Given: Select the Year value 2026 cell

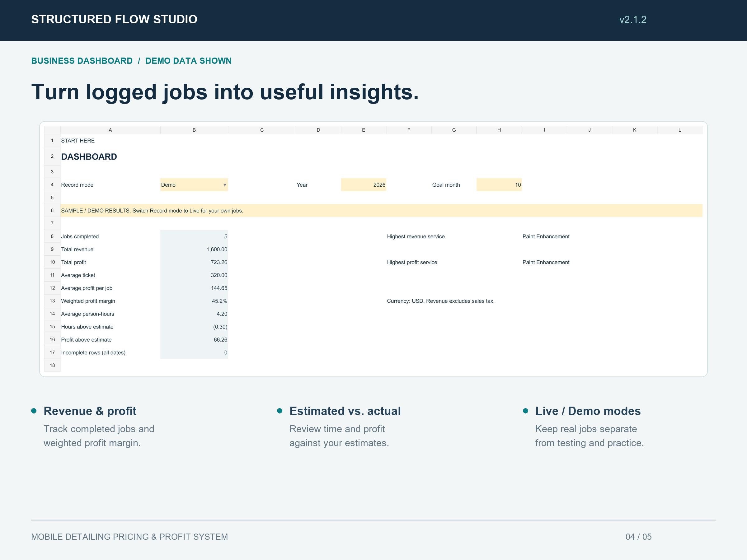Looking at the screenshot, I should click(x=363, y=184).
